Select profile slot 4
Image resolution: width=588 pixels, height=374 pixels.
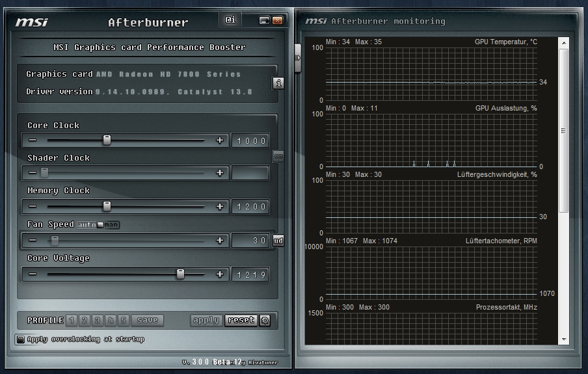(x=111, y=321)
